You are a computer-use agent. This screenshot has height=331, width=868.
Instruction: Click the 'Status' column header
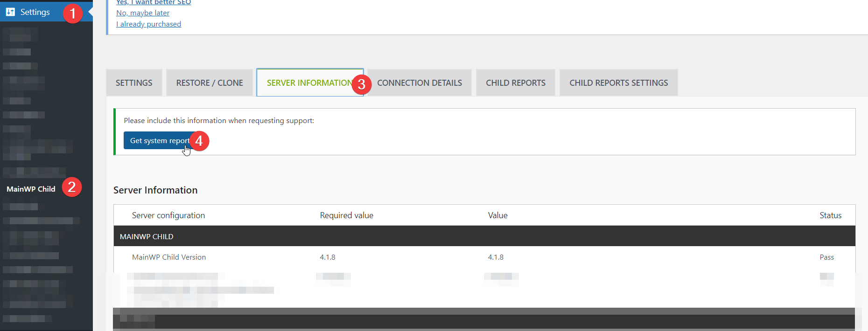(x=831, y=215)
